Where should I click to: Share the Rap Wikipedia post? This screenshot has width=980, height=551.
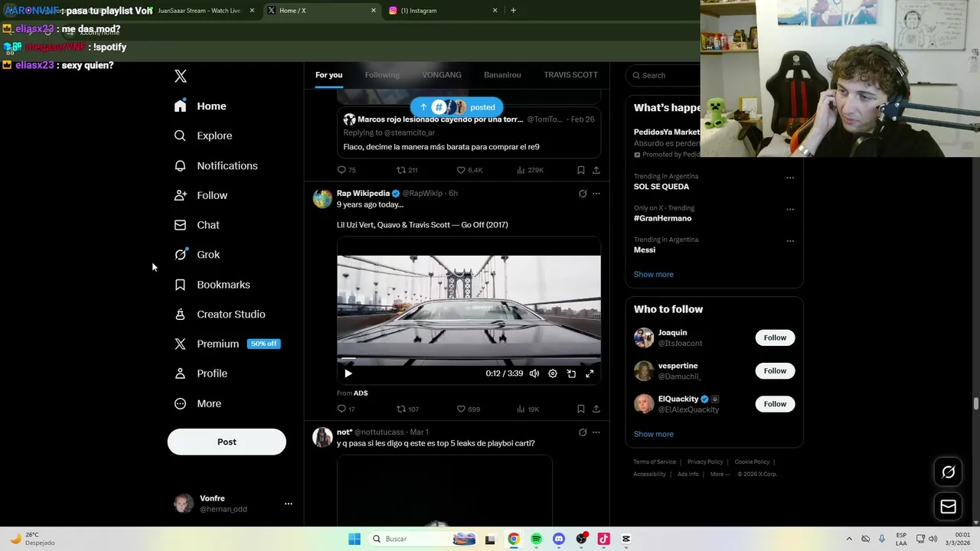[596, 409]
